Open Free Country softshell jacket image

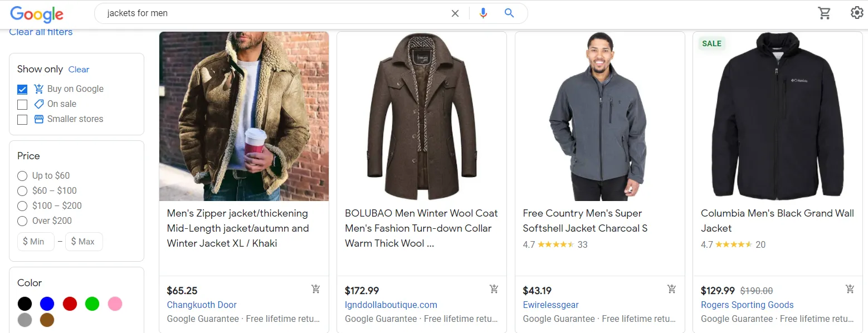(x=599, y=116)
